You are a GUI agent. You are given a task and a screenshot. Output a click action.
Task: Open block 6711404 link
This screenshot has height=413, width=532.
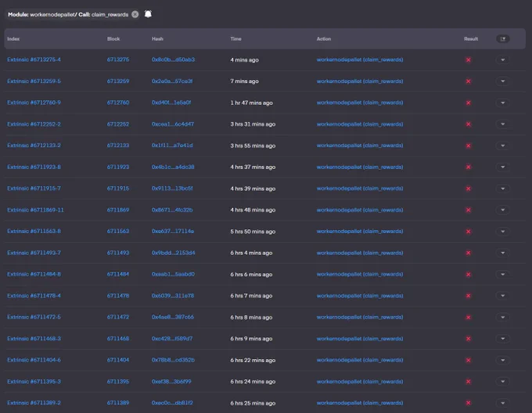(118, 360)
